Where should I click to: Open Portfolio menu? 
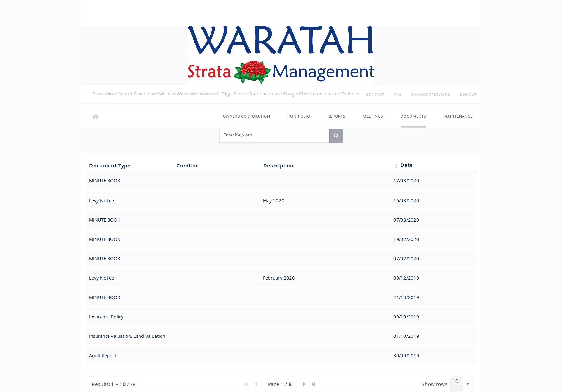point(299,116)
